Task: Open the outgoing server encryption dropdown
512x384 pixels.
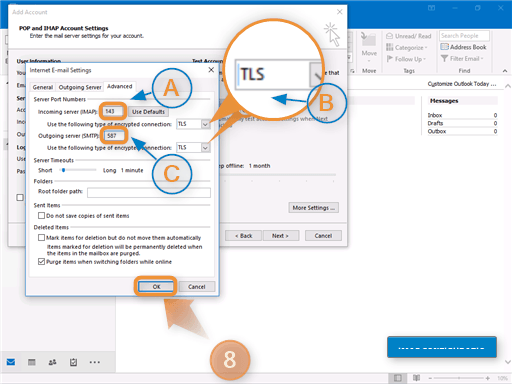Action: [205, 148]
